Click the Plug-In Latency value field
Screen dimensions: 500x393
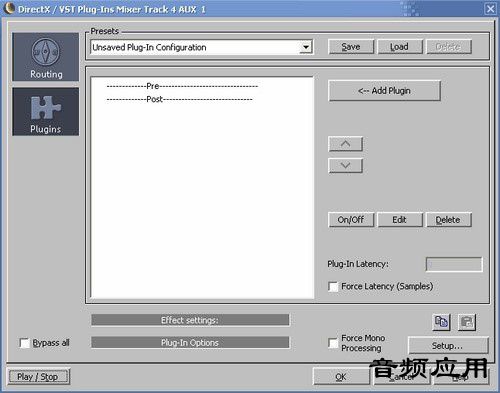point(454,264)
